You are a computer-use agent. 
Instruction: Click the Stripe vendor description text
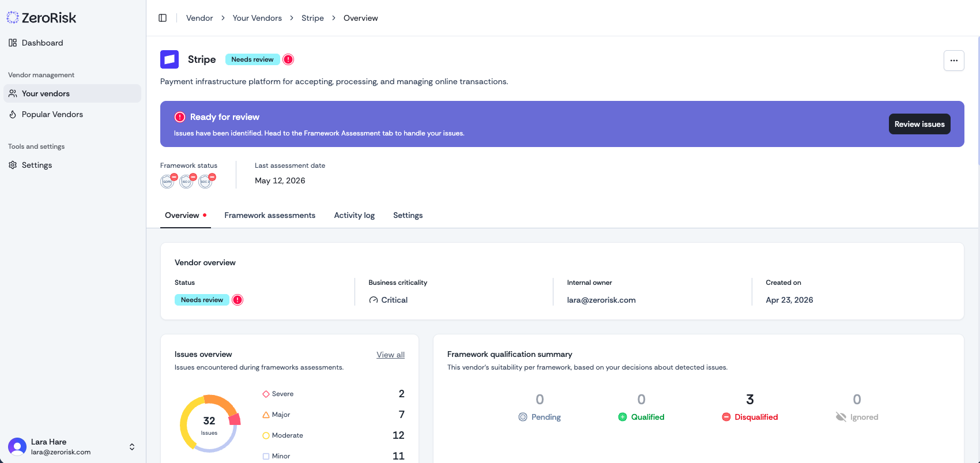pyautogui.click(x=334, y=81)
